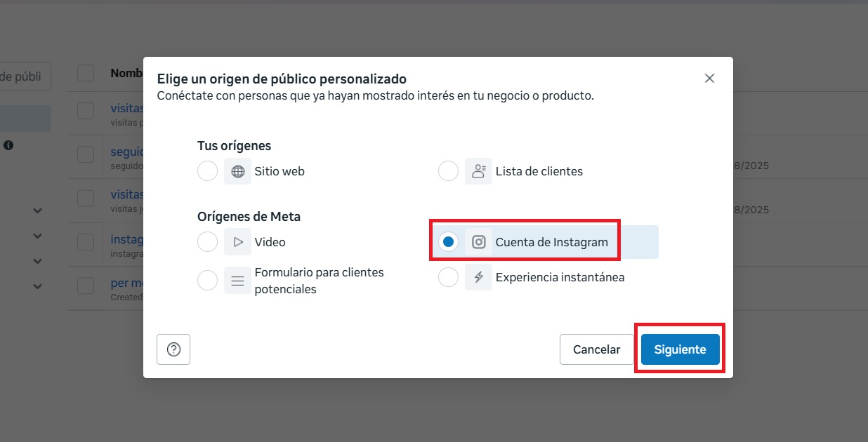The height and width of the screenshot is (442, 868).
Task: Select the Sitio web radio button
Action: 207,171
